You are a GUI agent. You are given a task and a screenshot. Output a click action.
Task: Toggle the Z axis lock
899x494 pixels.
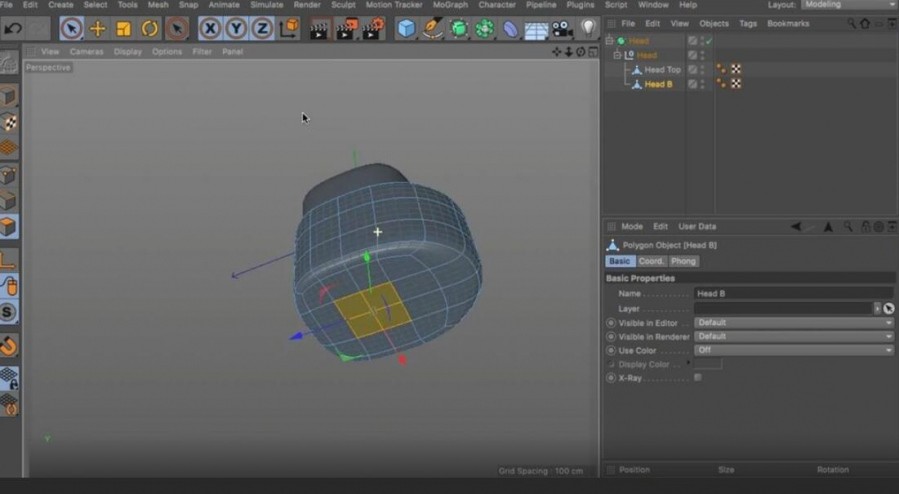(x=262, y=28)
